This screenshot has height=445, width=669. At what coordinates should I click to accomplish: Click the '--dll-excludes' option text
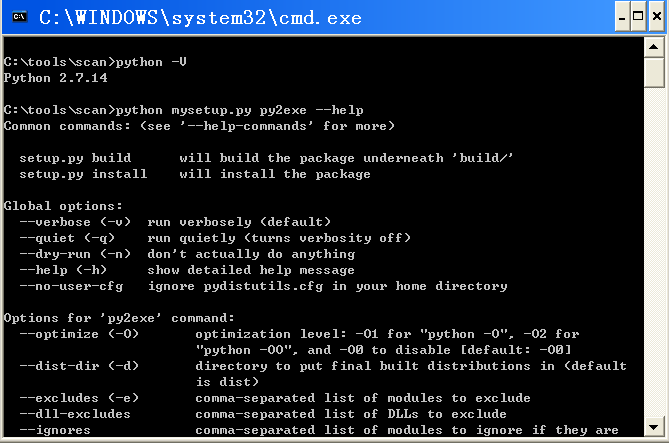(x=75, y=414)
